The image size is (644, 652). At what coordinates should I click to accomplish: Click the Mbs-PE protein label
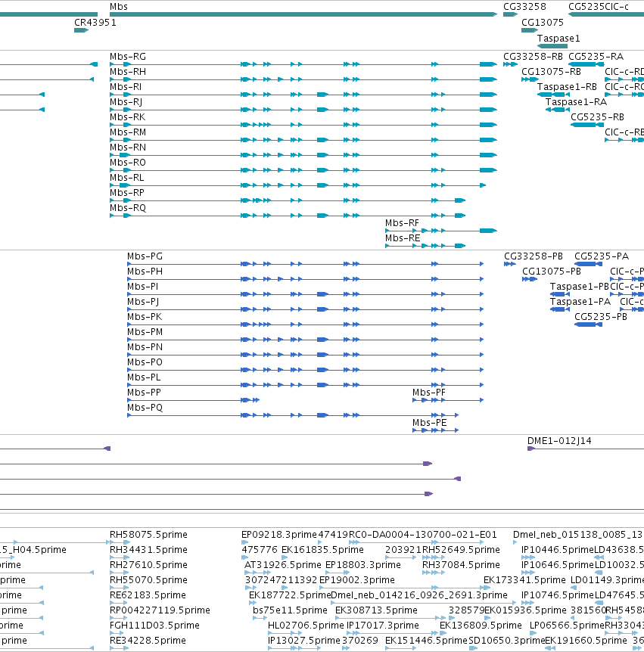430,423
